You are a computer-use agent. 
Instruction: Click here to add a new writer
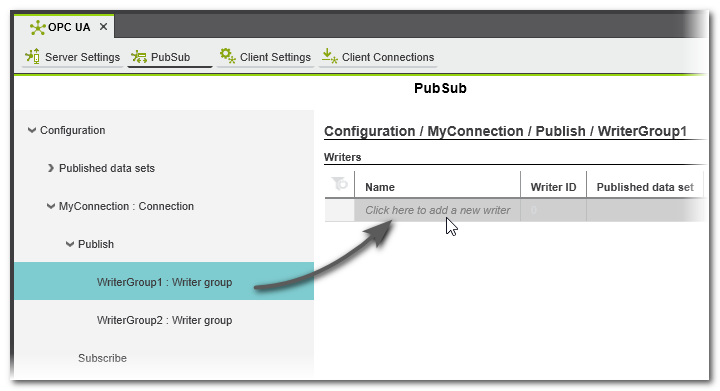(437, 210)
